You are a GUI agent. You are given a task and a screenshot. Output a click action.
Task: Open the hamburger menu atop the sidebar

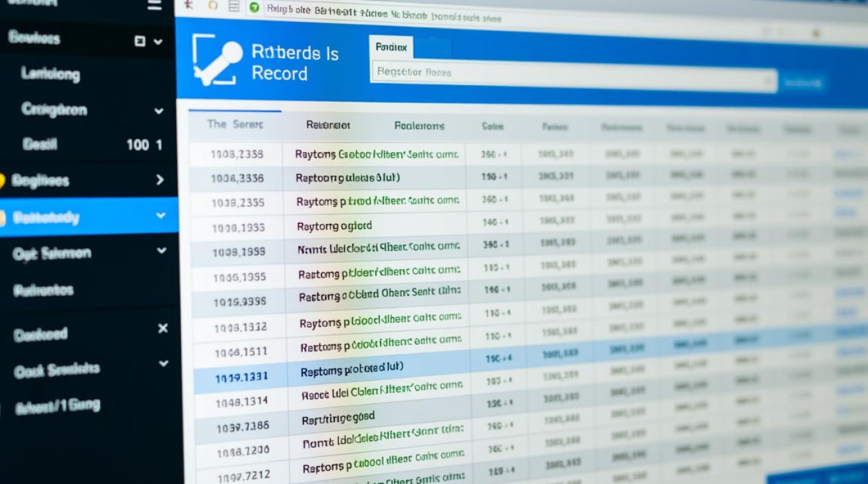click(x=154, y=5)
